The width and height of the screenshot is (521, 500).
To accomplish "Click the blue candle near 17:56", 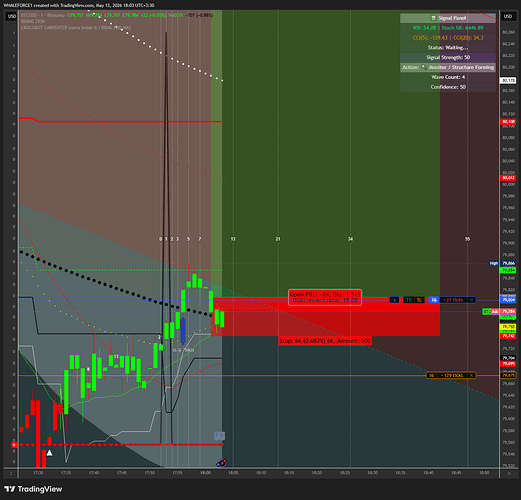I will (x=183, y=330).
